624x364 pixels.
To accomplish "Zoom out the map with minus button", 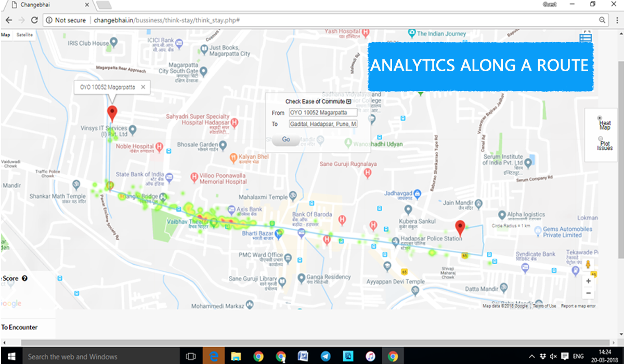I will tap(589, 293).
